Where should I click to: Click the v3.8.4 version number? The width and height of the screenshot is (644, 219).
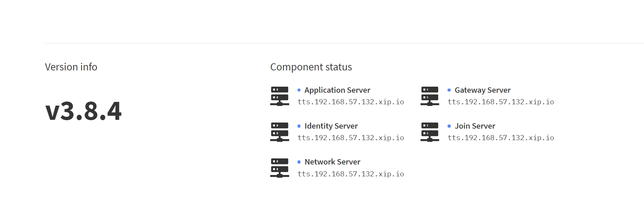pyautogui.click(x=83, y=111)
